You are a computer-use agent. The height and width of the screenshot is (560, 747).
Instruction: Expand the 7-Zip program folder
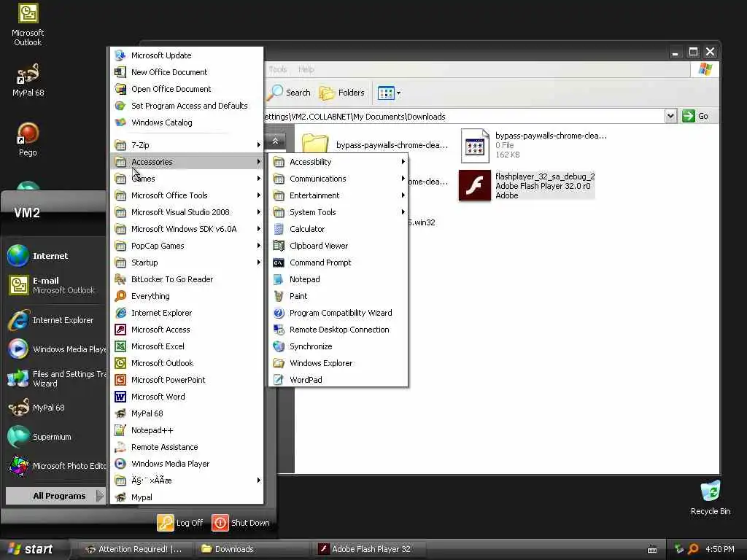tap(187, 145)
